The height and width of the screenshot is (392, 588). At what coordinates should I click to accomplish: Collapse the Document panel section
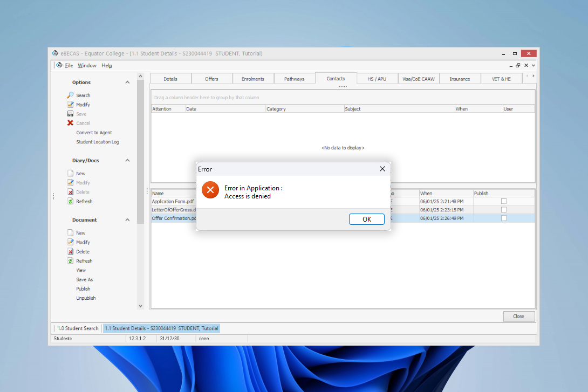tap(127, 220)
